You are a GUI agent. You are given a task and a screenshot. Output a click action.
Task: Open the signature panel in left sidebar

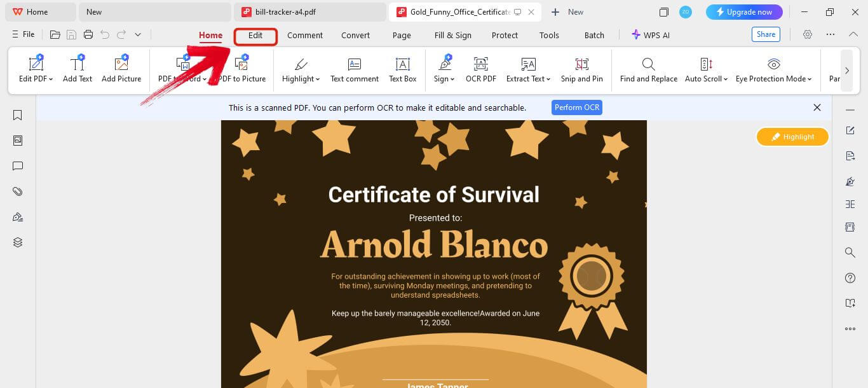[x=18, y=217]
